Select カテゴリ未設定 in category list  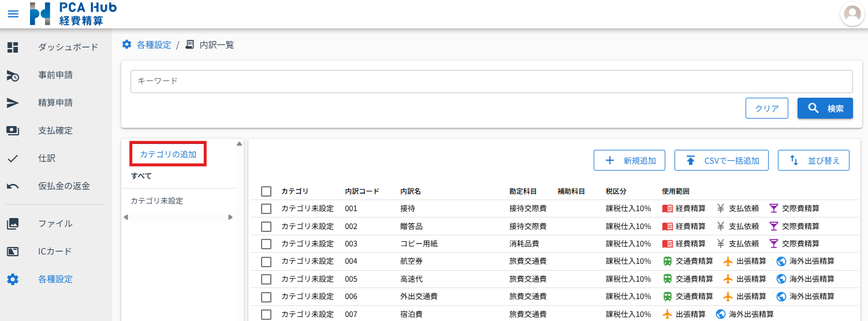point(157,201)
